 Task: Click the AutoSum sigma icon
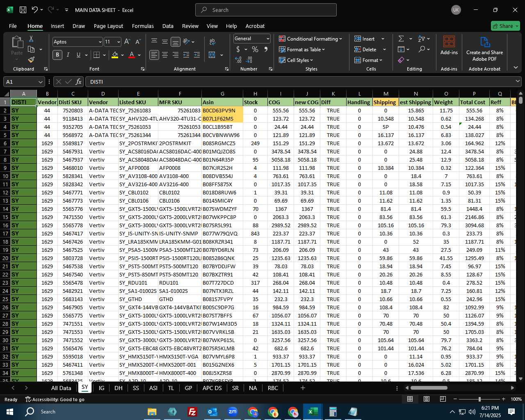coord(401,39)
